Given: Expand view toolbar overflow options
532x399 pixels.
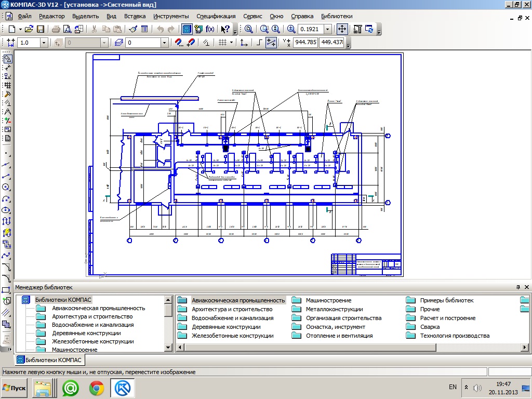Looking at the screenshot, I should coord(379,32).
